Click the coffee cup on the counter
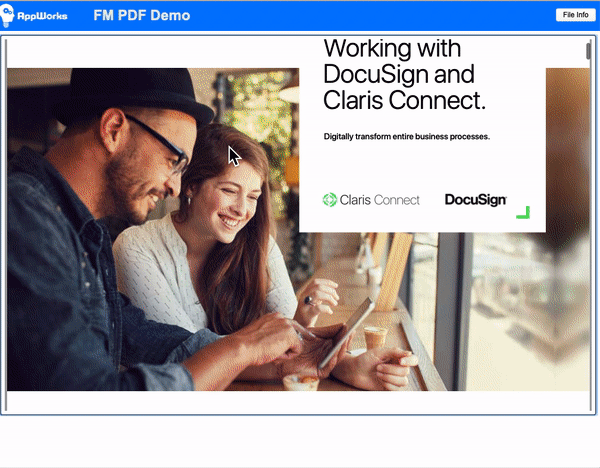This screenshot has height=468, width=600. point(375,337)
